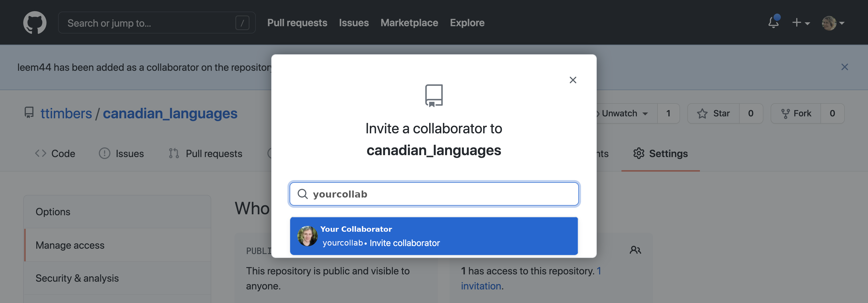Click the collaborator search input field
The image size is (868, 303).
[x=434, y=193]
